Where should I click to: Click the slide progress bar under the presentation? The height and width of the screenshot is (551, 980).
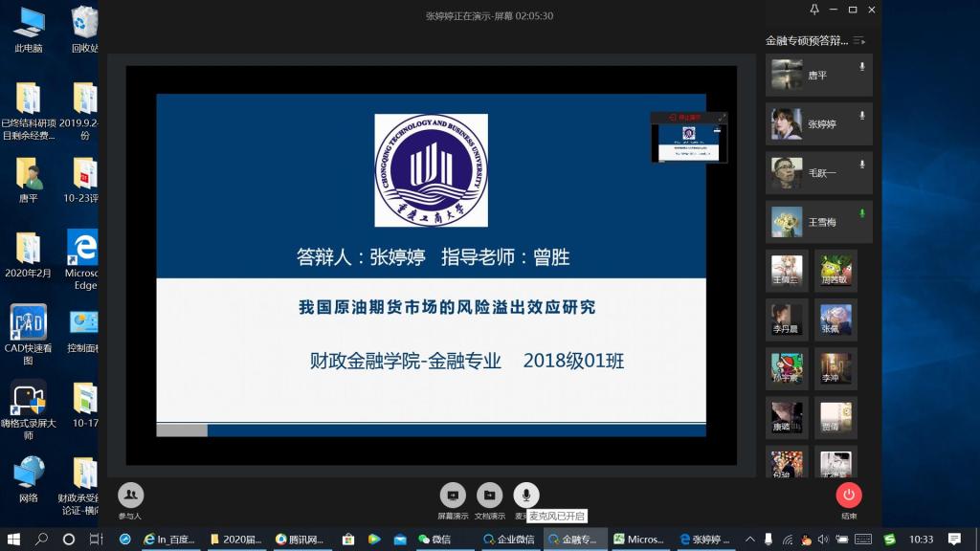[x=431, y=430]
